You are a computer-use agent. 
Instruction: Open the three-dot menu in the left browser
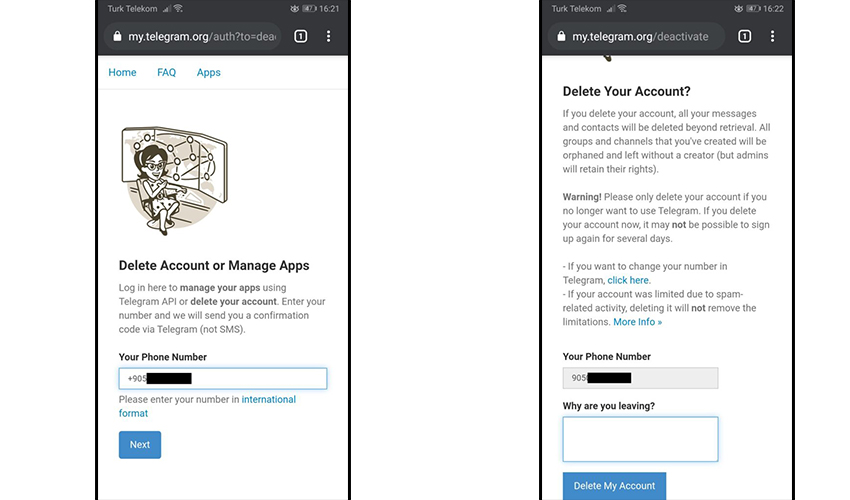[x=328, y=37]
